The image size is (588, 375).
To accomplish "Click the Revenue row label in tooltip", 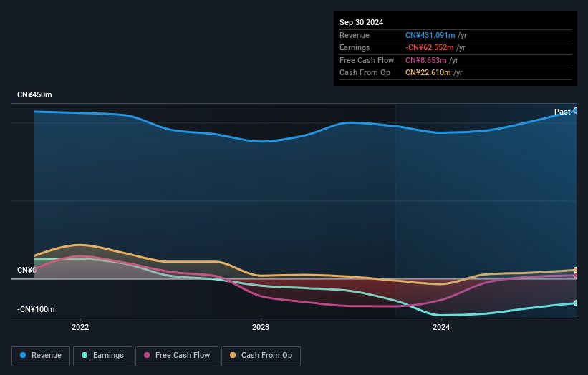I will [x=355, y=35].
